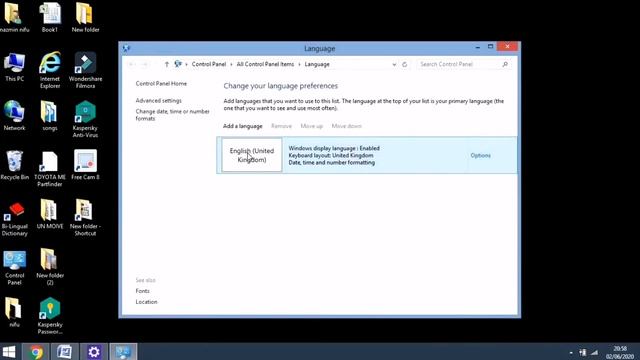This screenshot has width=640, height=360.
Task: Open the Book1 desktop file
Action: pos(50,18)
